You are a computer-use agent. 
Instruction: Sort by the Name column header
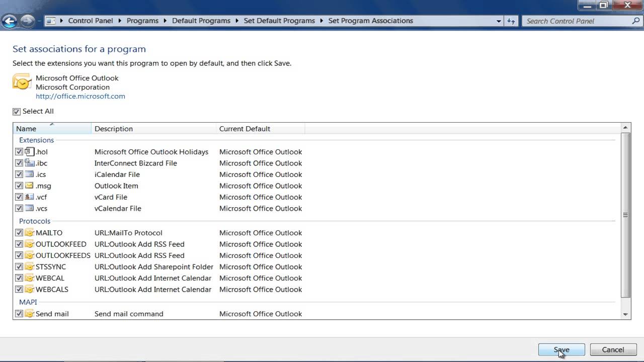tap(52, 129)
